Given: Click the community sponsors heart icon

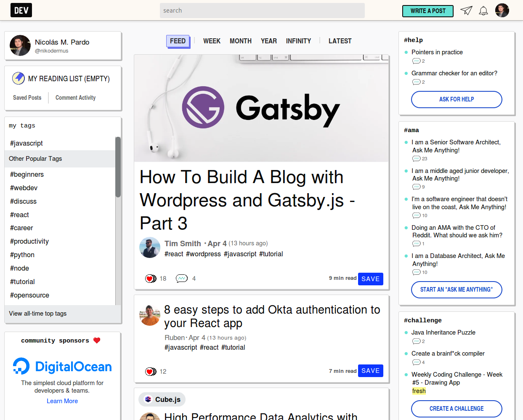Looking at the screenshot, I should pyautogui.click(x=97, y=340).
